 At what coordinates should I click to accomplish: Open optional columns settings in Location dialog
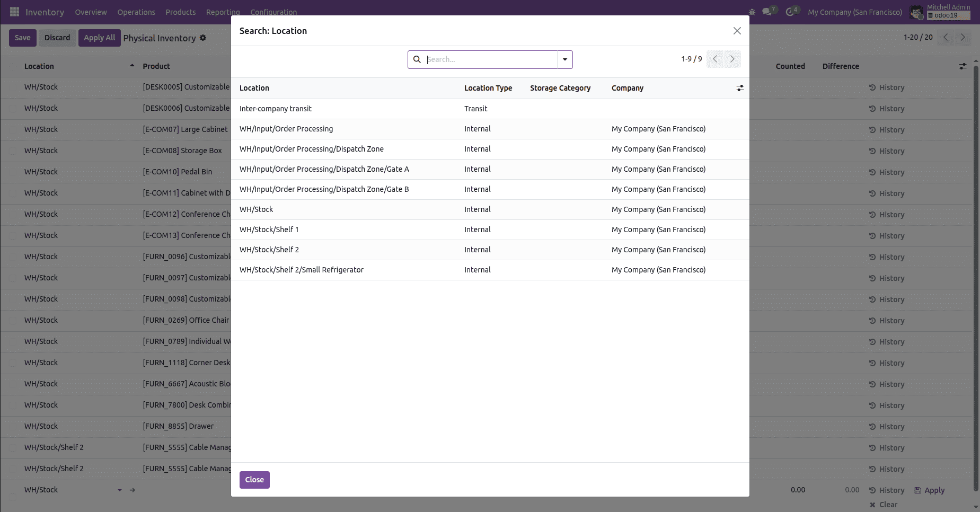pyautogui.click(x=740, y=88)
